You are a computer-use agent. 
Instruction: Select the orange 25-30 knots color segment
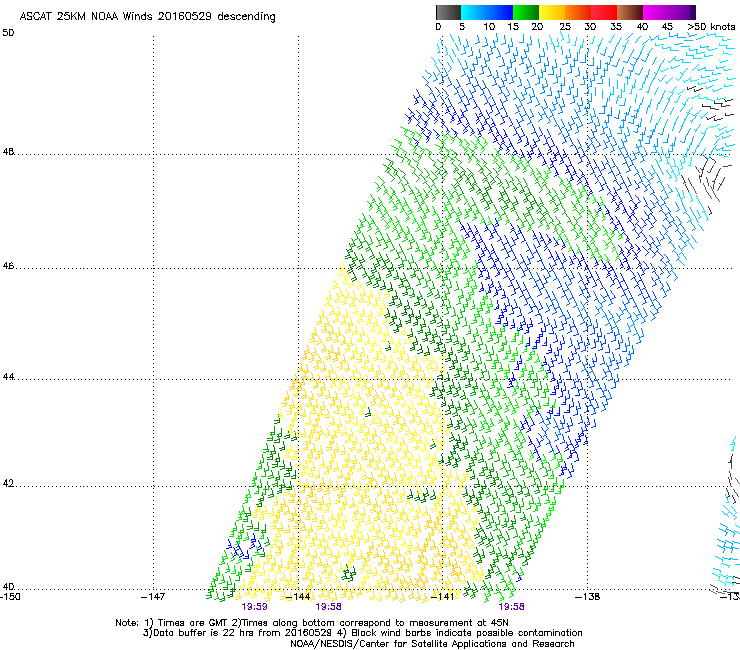coord(578,12)
